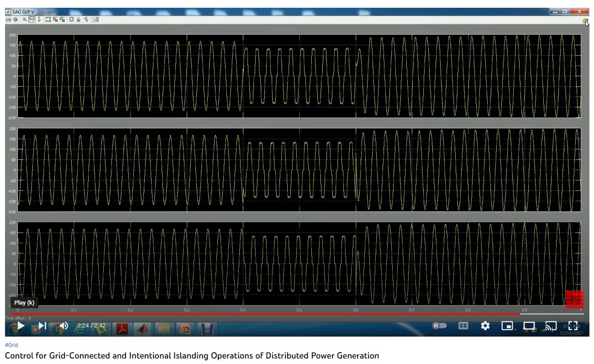
Task: Select the zoom in magnifier tool
Action: pos(25,20)
